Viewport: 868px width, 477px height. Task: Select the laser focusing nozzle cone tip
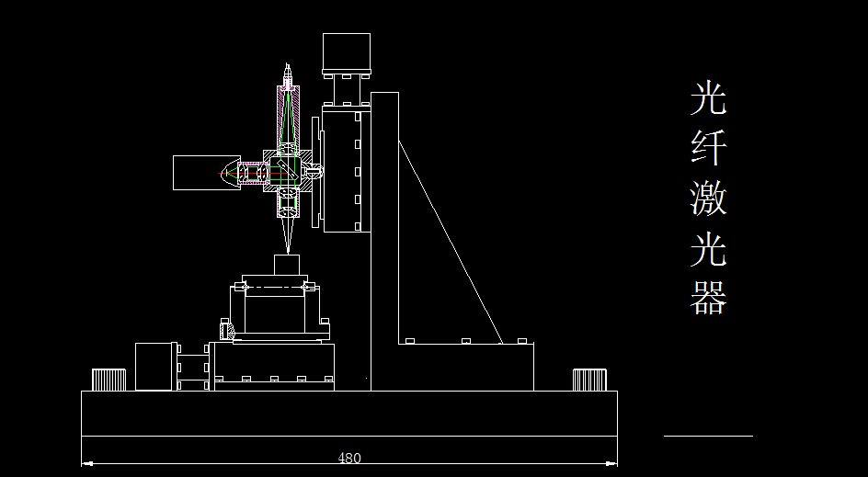(x=287, y=235)
